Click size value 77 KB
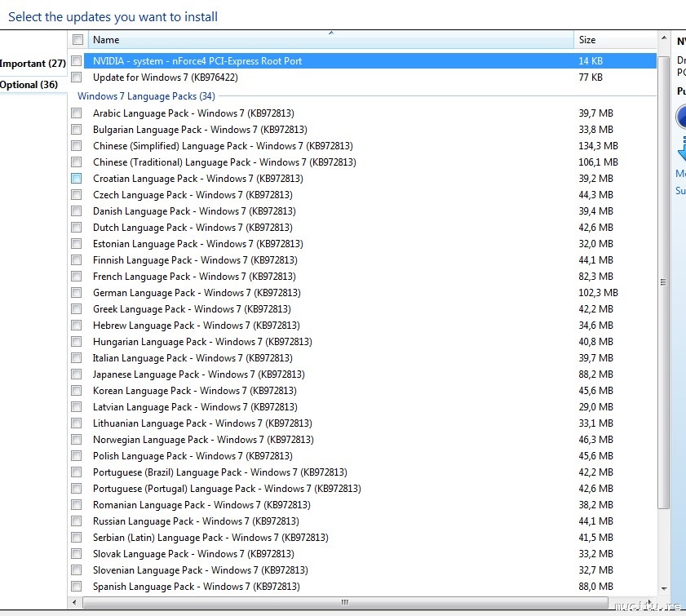This screenshot has height=616, width=686. coord(591,78)
